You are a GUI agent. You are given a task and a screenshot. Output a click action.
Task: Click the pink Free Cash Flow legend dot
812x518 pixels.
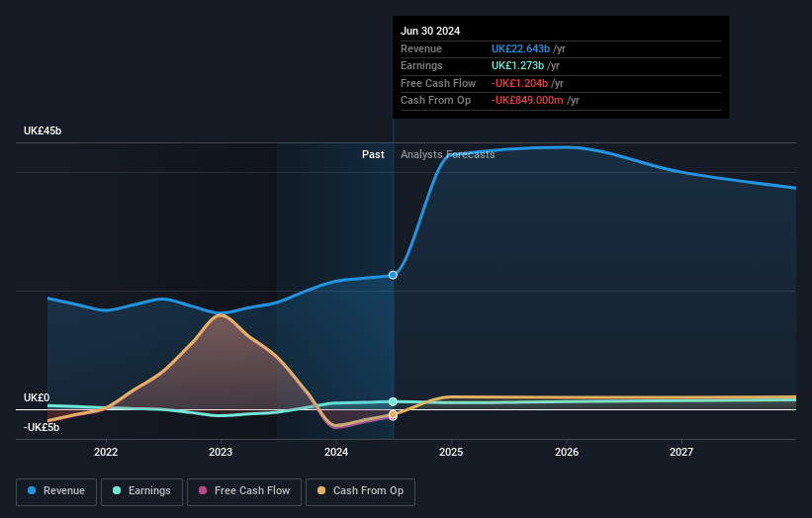click(203, 490)
